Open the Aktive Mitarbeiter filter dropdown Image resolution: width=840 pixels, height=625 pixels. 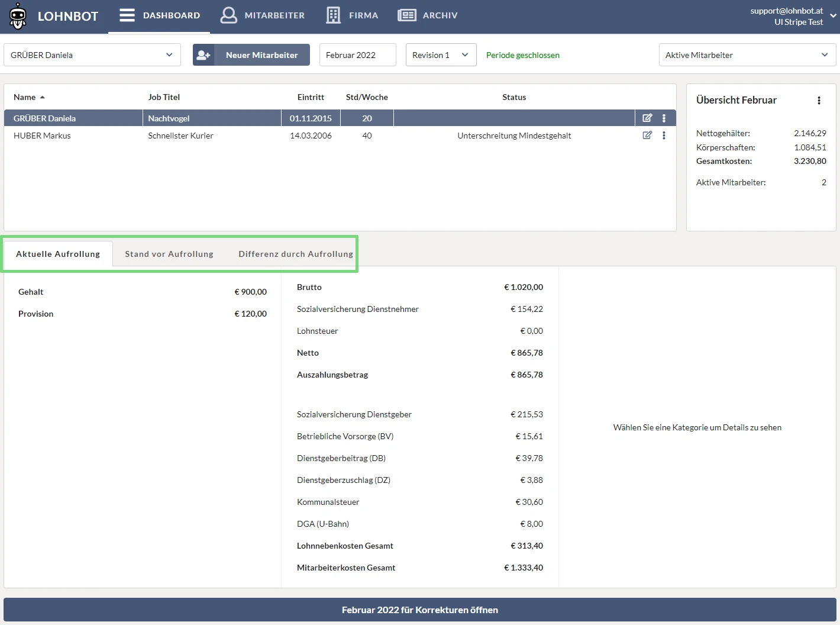pos(748,55)
